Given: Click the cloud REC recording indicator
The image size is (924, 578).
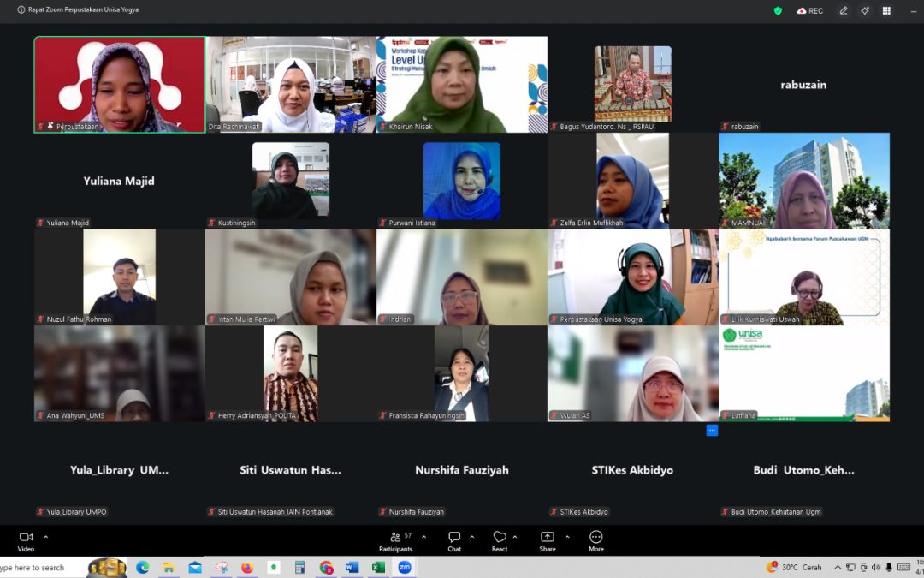Looking at the screenshot, I should pyautogui.click(x=809, y=10).
